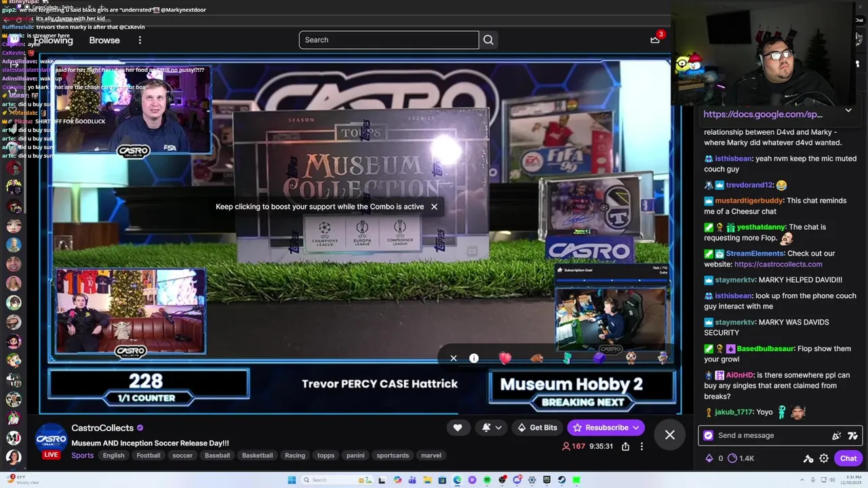
Task: Click username Basedbulbasaur in chat
Action: click(x=765, y=348)
